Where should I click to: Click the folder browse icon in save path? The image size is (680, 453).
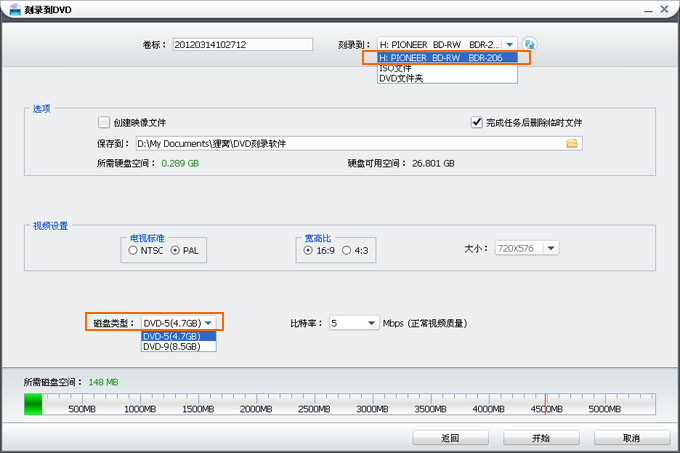pos(573,144)
